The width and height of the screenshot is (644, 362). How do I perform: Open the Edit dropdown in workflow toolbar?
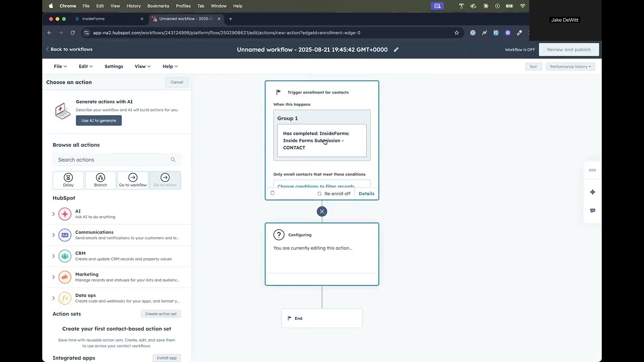86,66
